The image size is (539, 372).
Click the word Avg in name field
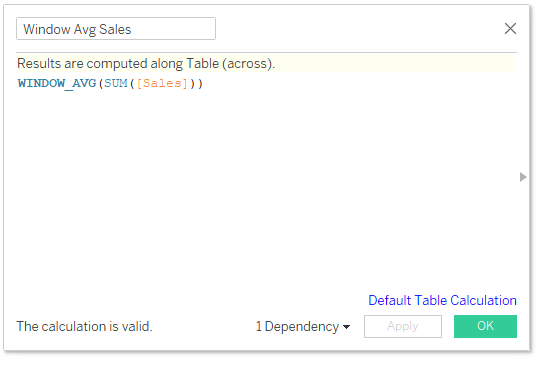coord(85,30)
